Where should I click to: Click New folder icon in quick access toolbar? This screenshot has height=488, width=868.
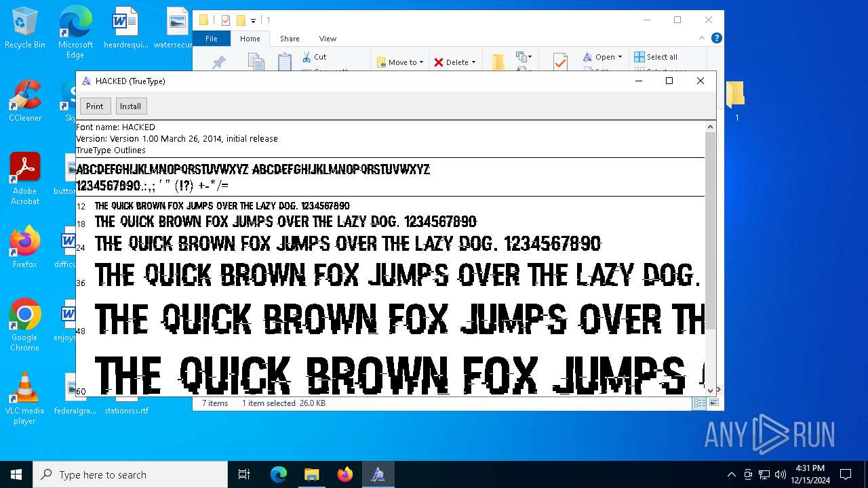point(241,20)
